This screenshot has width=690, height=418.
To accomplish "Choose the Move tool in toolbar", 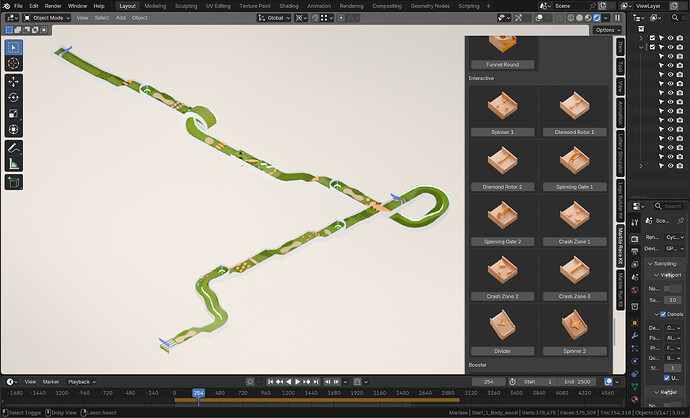I will [14, 82].
